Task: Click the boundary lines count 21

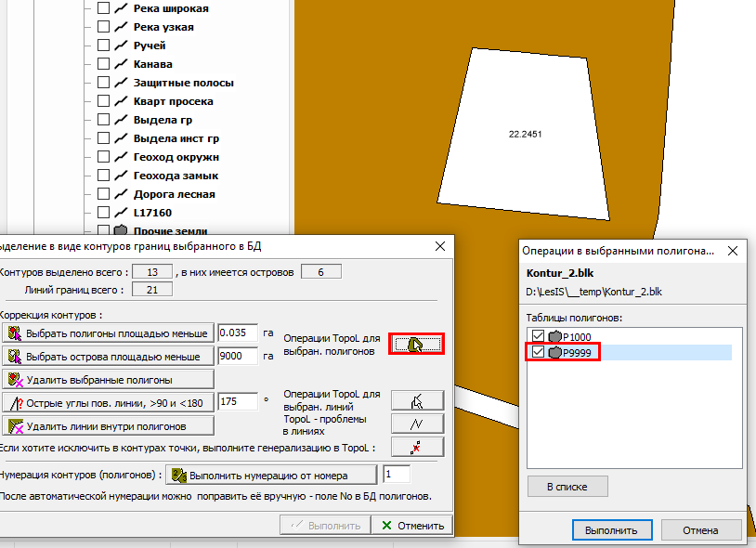Action: point(152,289)
